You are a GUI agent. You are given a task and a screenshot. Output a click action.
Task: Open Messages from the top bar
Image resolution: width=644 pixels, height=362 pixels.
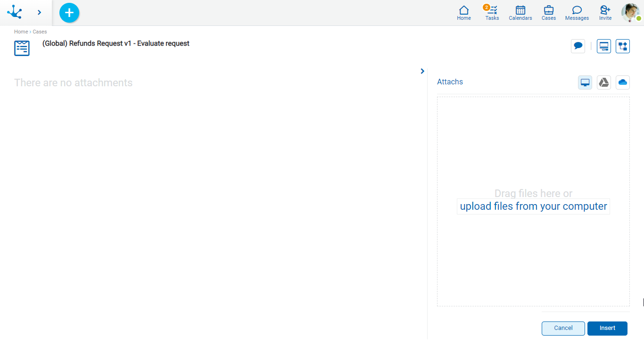577,13
